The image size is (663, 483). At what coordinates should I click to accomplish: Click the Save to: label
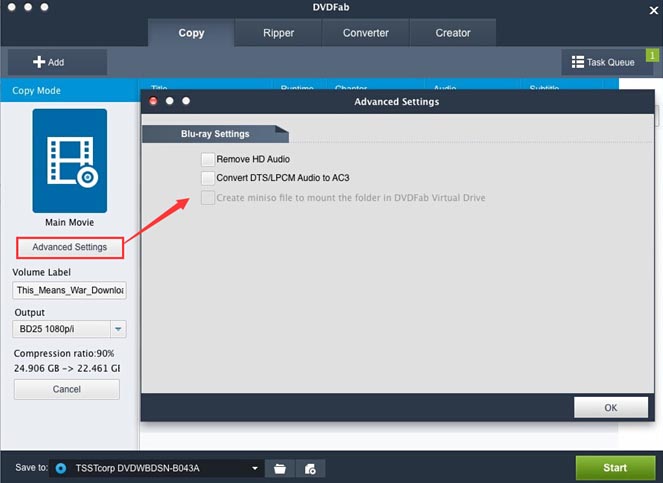click(31, 467)
